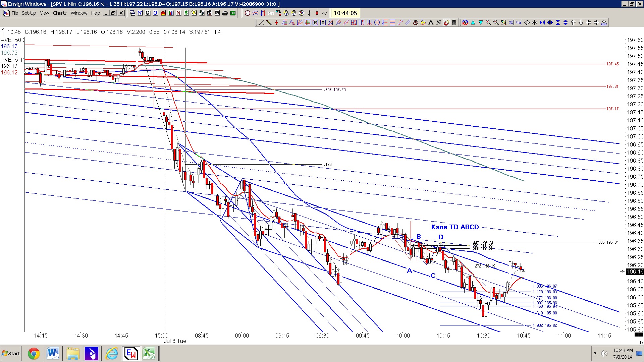The height and width of the screenshot is (362, 644).
Task: Click the zoom in magnifier icon
Action: (488, 22)
